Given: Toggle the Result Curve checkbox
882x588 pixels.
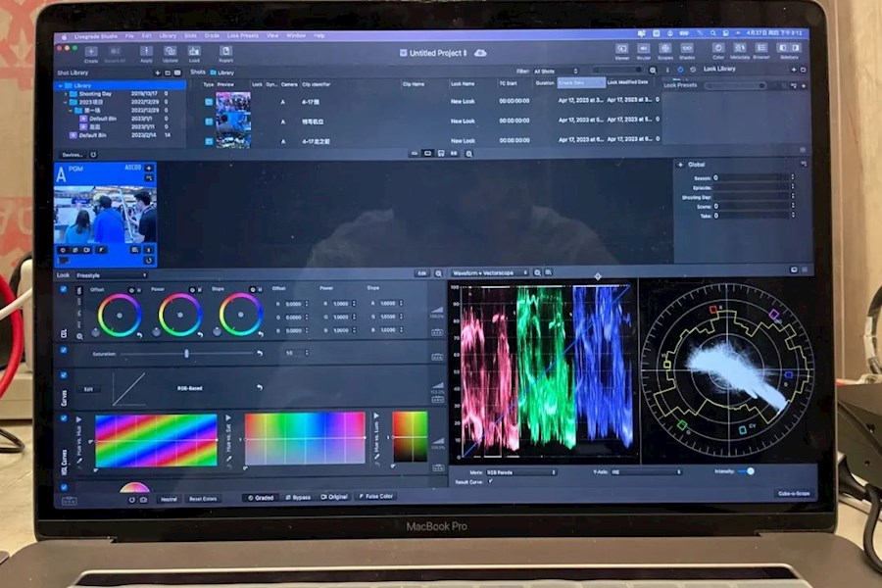Looking at the screenshot, I should pyautogui.click(x=490, y=481).
